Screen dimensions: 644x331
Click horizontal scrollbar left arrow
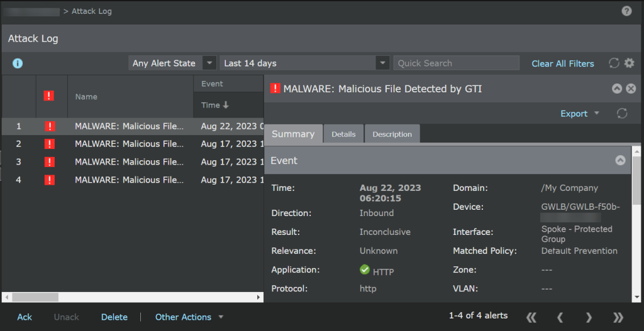click(6, 297)
